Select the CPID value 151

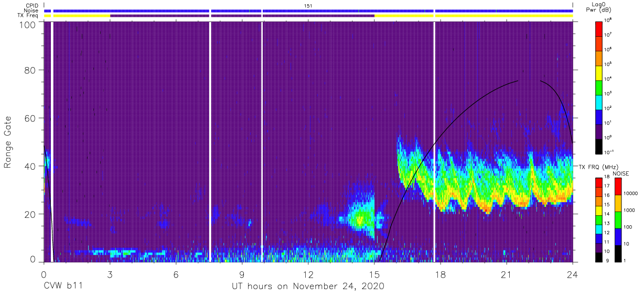[x=308, y=5]
